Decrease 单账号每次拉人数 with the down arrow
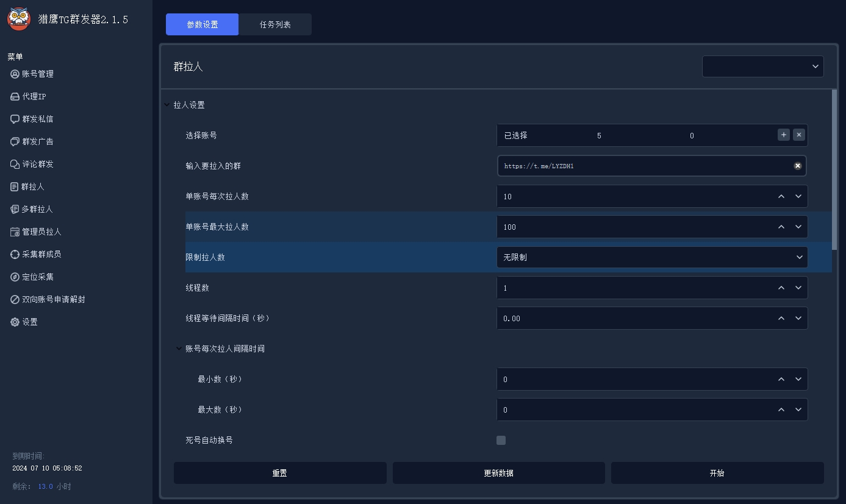The width and height of the screenshot is (846, 504). (x=798, y=196)
